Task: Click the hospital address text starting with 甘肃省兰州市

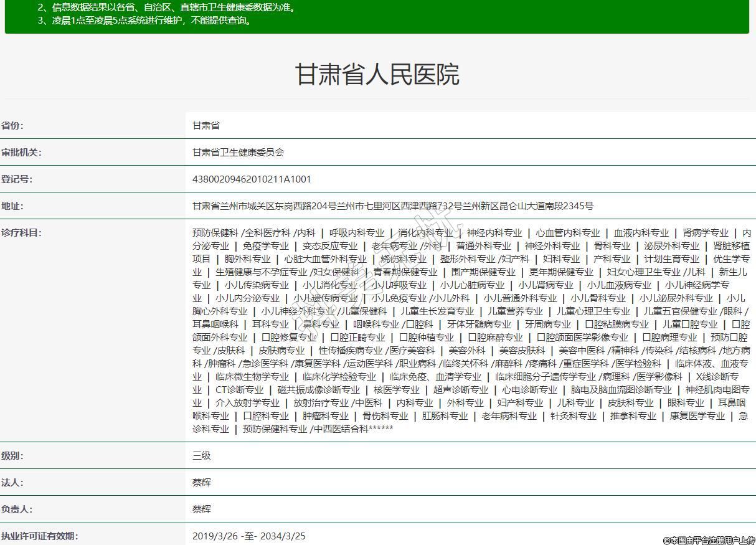Action: [392, 206]
